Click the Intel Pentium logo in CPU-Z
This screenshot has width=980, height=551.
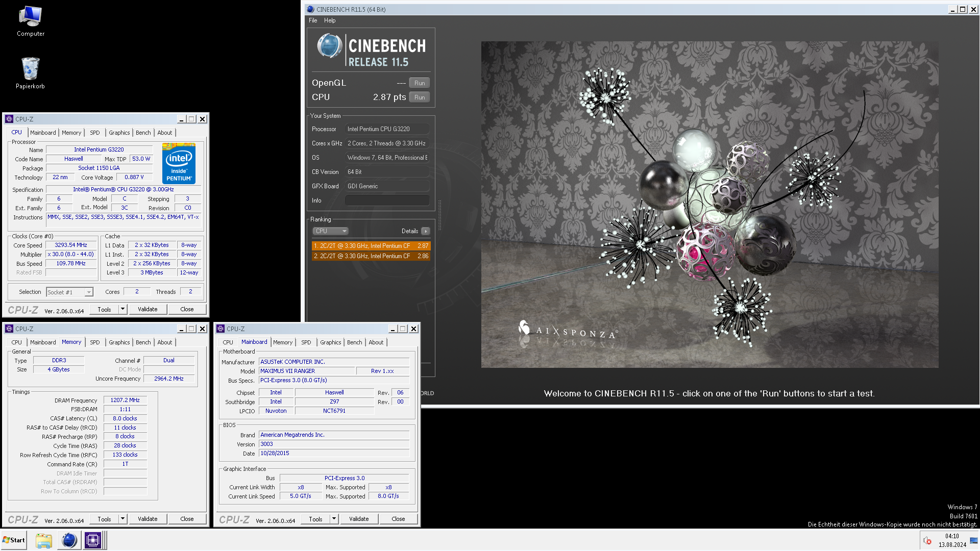[179, 164]
